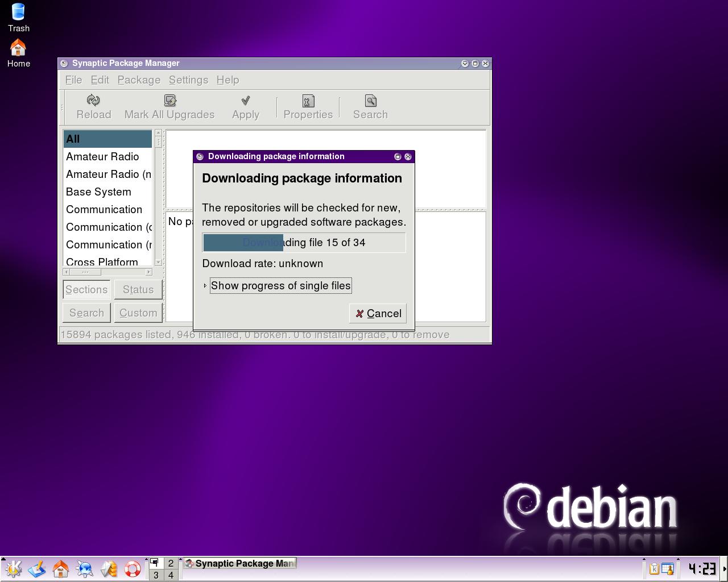Click the Status filter button

point(138,290)
